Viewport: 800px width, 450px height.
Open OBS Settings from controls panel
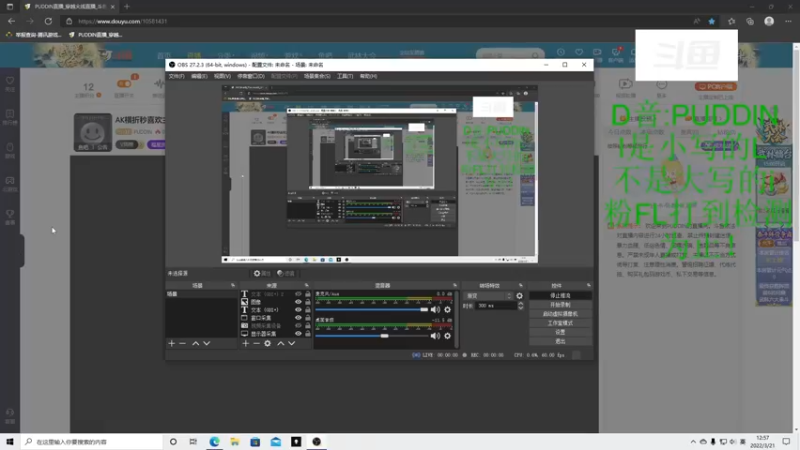click(560, 332)
